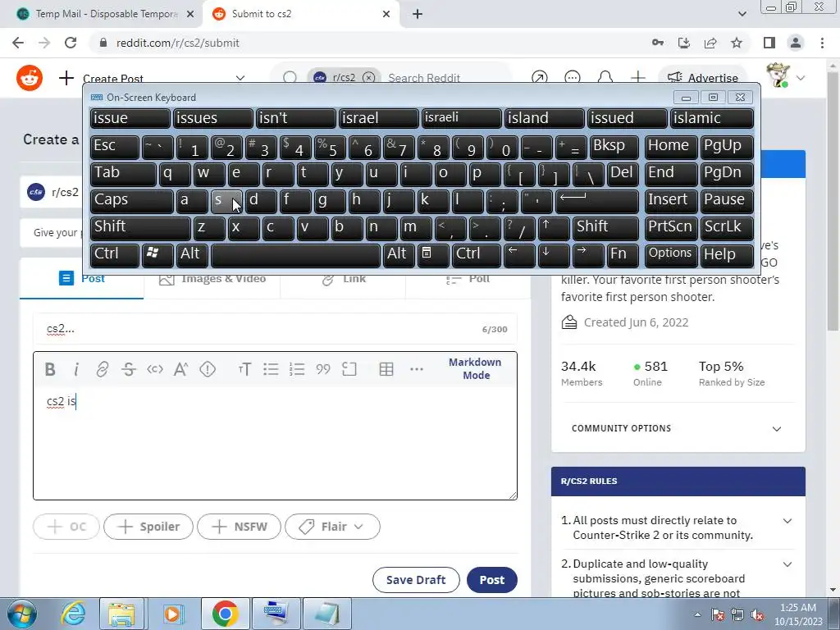Switch editor to Markdown Mode
The width and height of the screenshot is (840, 630).
coord(475,368)
